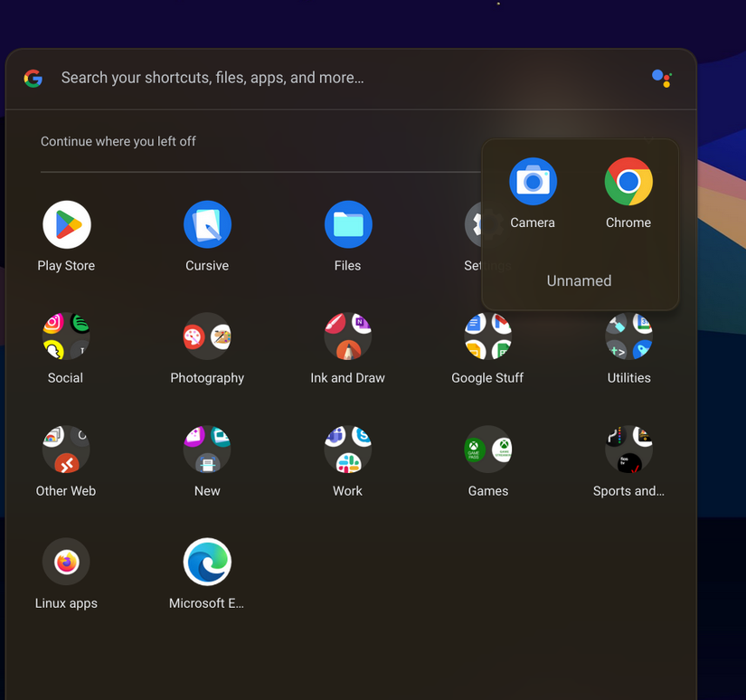Launch the Cursive app

(207, 224)
